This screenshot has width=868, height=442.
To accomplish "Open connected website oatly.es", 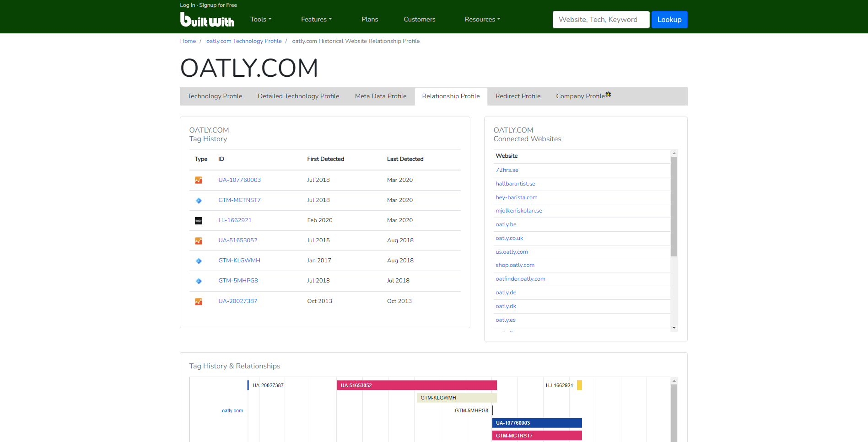I will pos(505,320).
